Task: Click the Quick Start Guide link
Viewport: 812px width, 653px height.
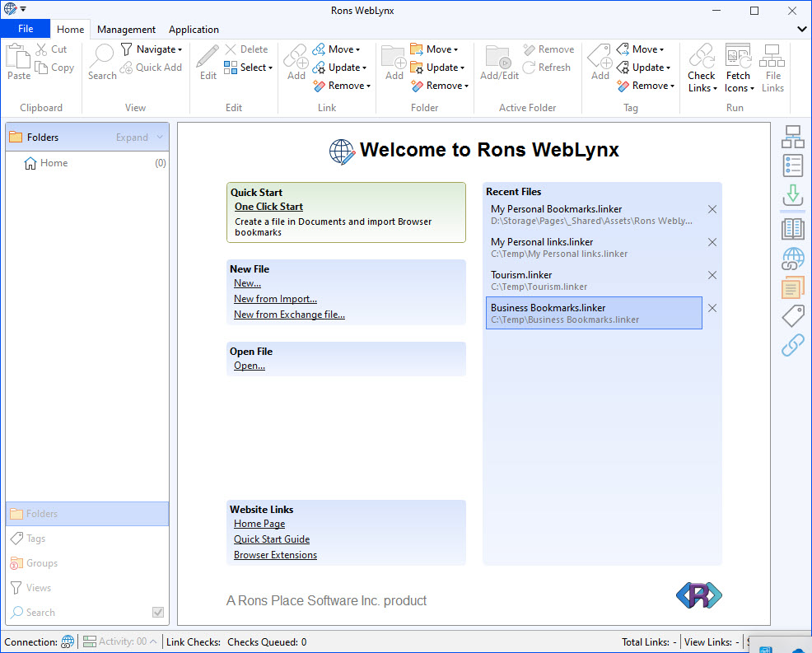Action: [272, 539]
